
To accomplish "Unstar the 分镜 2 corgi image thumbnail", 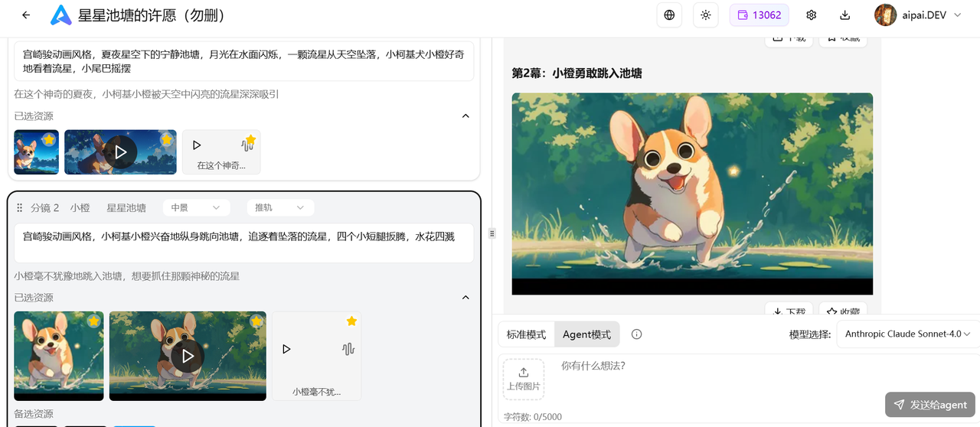I will coord(93,321).
